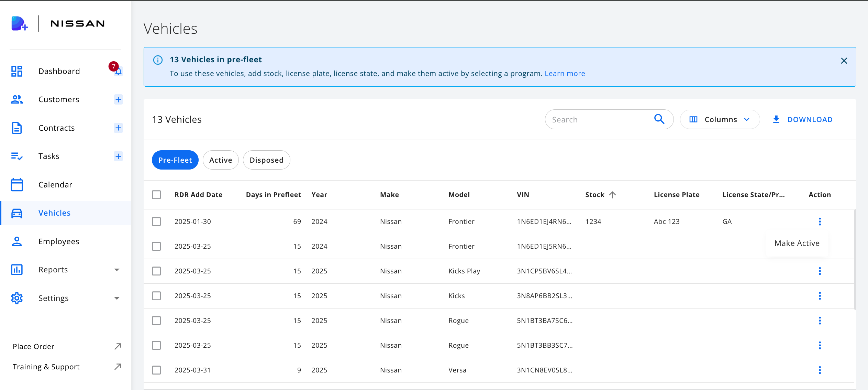Click the download arrow icon
Viewport: 868px width, 390px height.
click(x=776, y=119)
